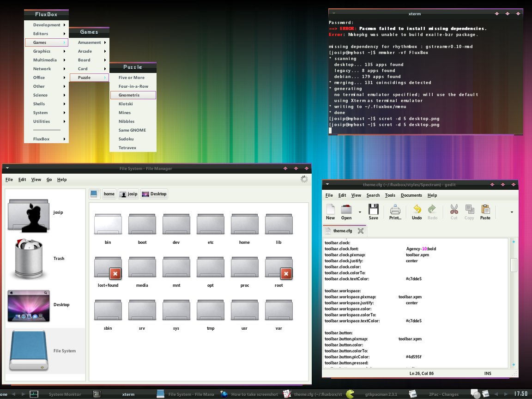Select File System drive in sidebar
The image size is (532, 399).
44,351
